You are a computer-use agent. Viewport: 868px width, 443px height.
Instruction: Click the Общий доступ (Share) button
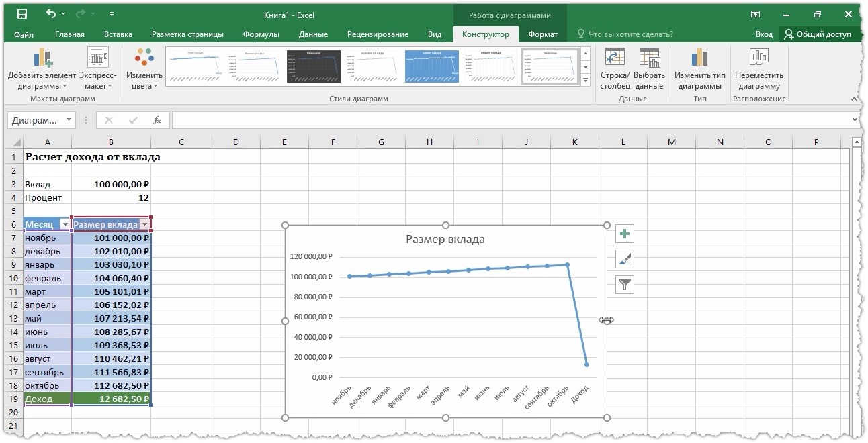[818, 34]
